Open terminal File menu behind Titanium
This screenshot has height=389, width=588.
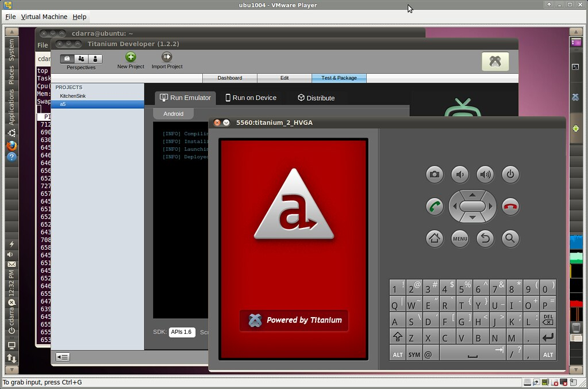(43, 45)
